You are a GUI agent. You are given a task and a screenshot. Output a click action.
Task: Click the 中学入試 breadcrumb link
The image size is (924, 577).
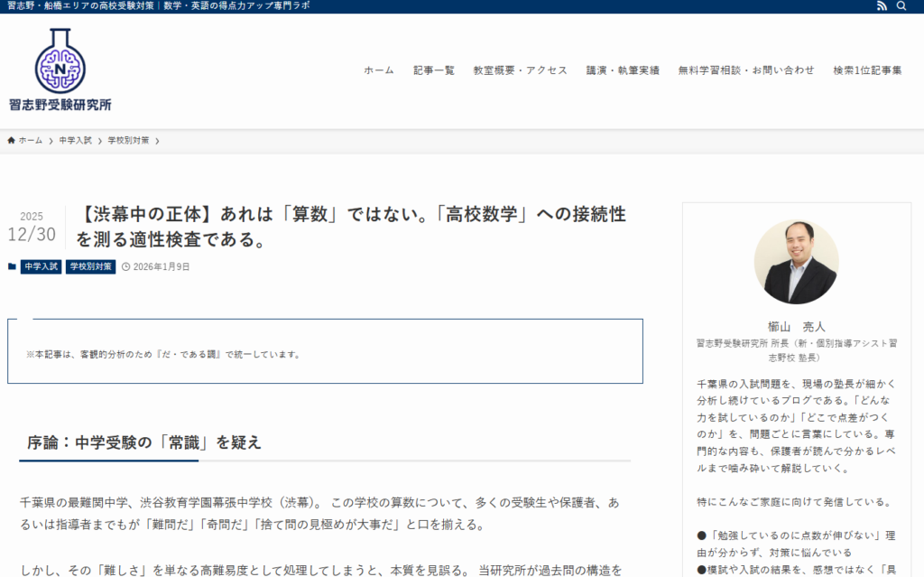[76, 141]
